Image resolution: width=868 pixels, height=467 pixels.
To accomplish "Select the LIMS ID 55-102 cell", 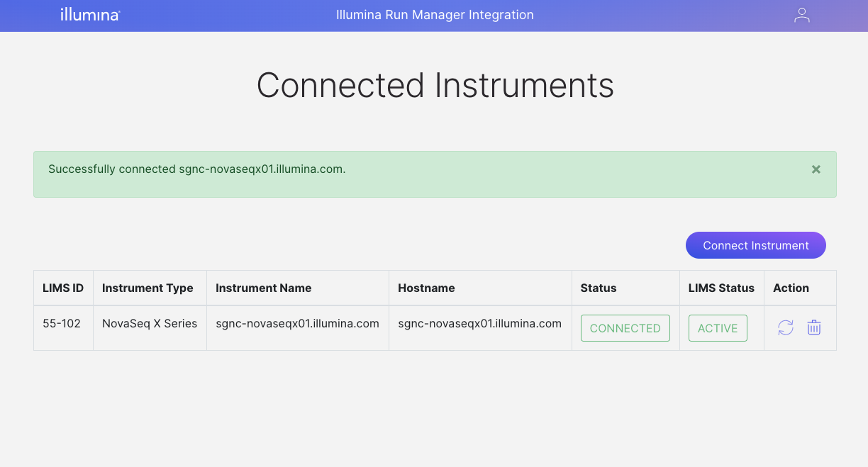I will 62,324.
